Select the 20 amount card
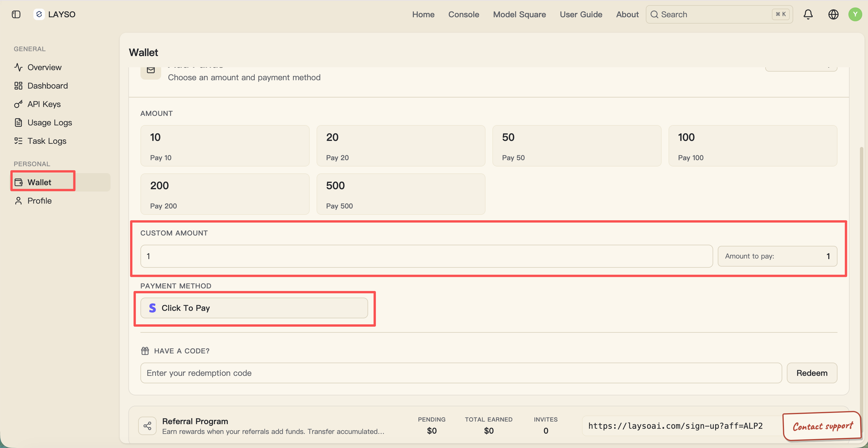The image size is (868, 448). click(x=401, y=146)
